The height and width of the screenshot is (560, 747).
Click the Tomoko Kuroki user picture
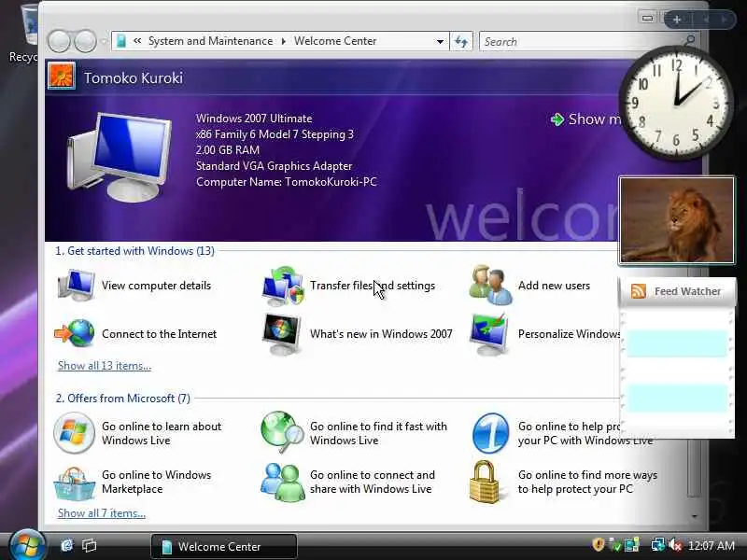click(x=62, y=76)
